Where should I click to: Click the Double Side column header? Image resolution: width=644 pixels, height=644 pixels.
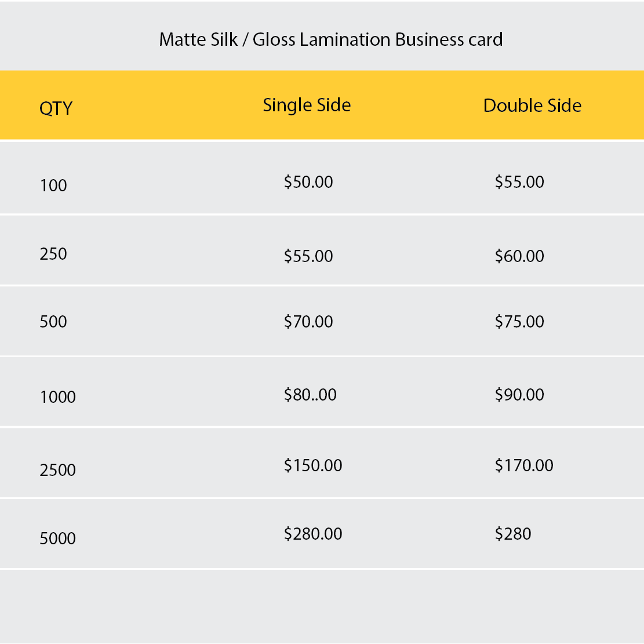pyautogui.click(x=532, y=105)
